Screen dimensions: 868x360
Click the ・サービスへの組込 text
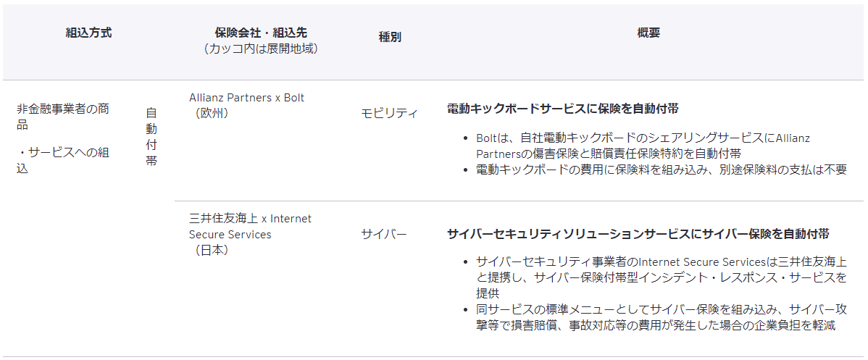[63, 160]
